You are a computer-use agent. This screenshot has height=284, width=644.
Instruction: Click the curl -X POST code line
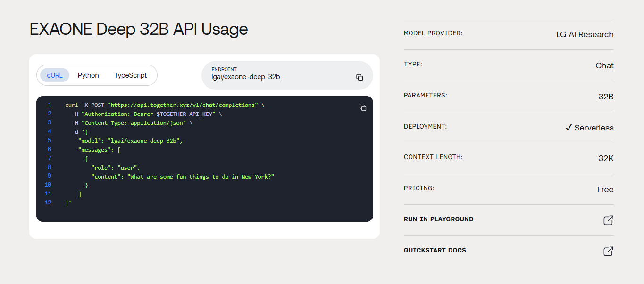click(x=165, y=105)
